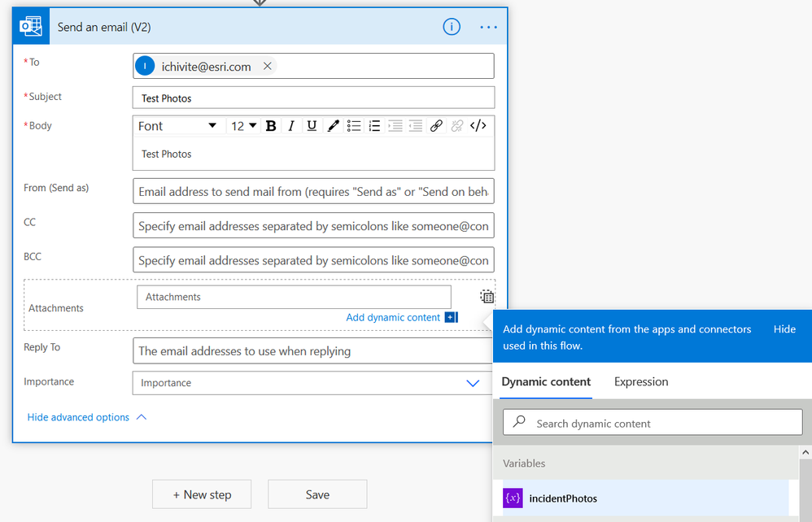Click the dynamic content scrollbar up arrow

tap(805, 453)
